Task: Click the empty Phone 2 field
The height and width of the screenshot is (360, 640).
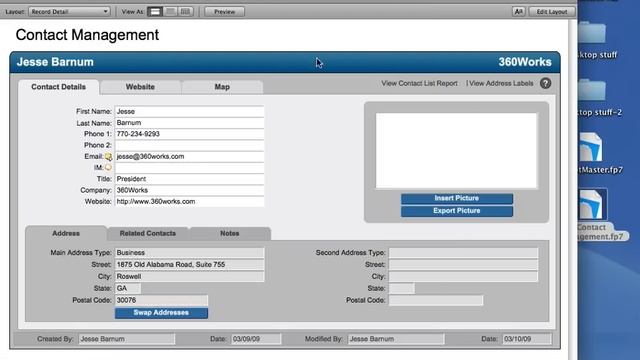Action: click(x=189, y=145)
